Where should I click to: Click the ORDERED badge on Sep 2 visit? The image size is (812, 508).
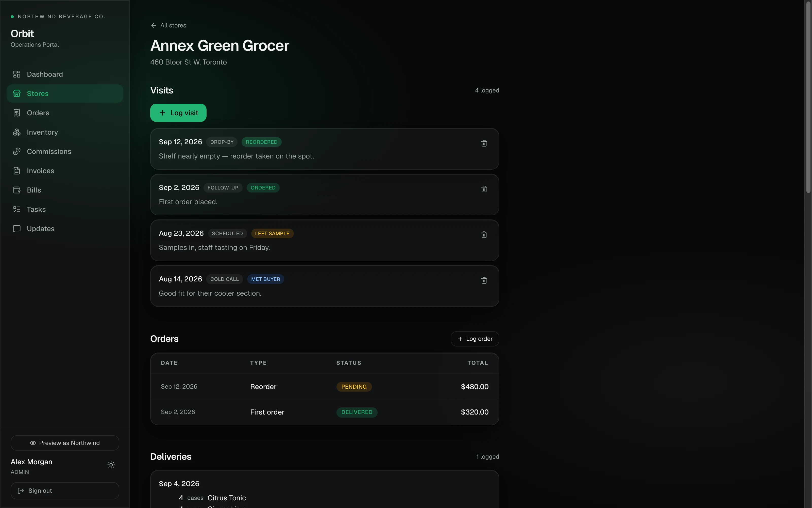pyautogui.click(x=263, y=188)
